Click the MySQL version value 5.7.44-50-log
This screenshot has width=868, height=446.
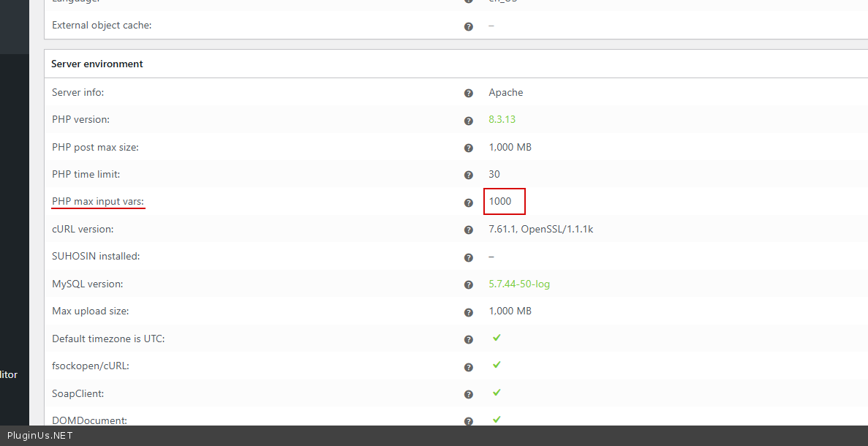(519, 284)
